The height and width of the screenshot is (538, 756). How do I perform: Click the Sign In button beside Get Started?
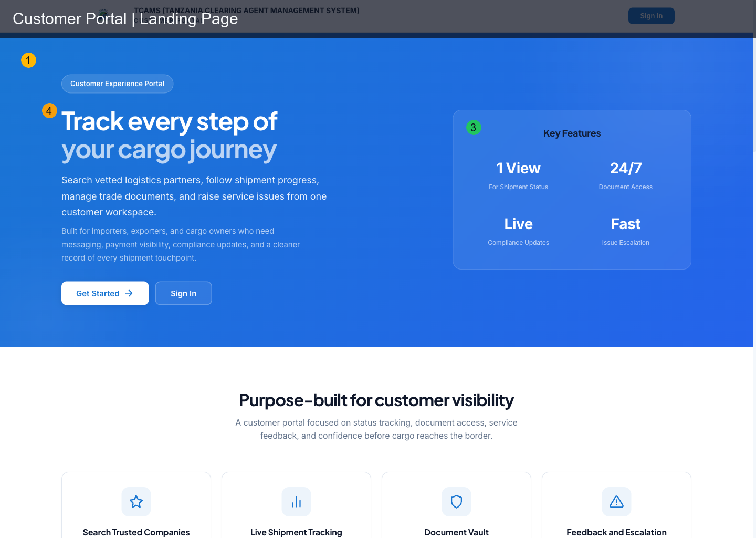pos(184,293)
